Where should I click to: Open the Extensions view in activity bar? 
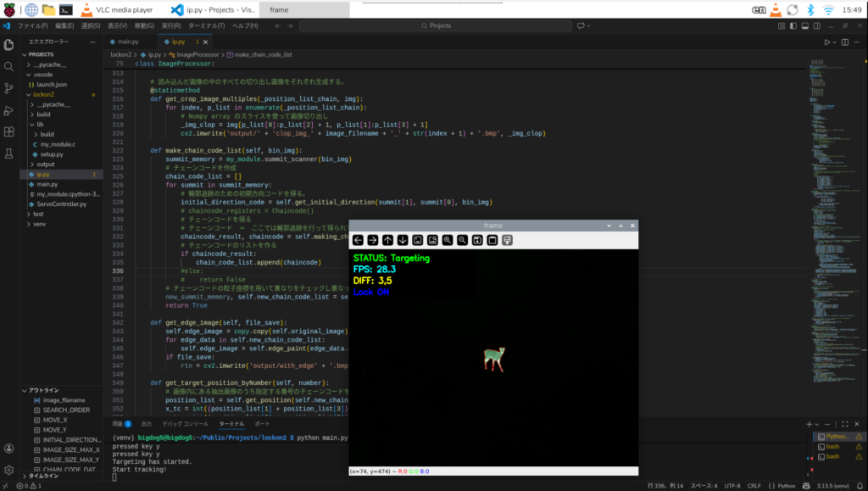[8, 131]
